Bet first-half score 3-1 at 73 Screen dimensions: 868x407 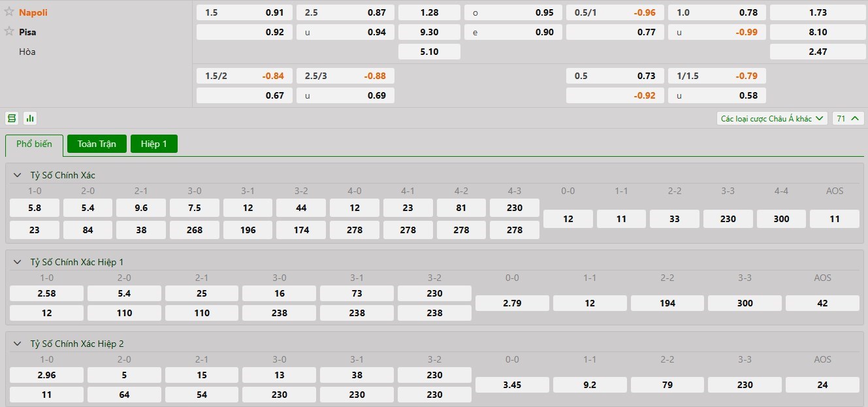[357, 293]
